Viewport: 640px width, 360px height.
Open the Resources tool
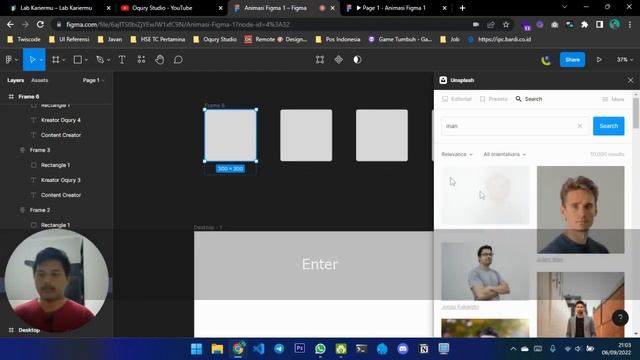click(x=141, y=60)
